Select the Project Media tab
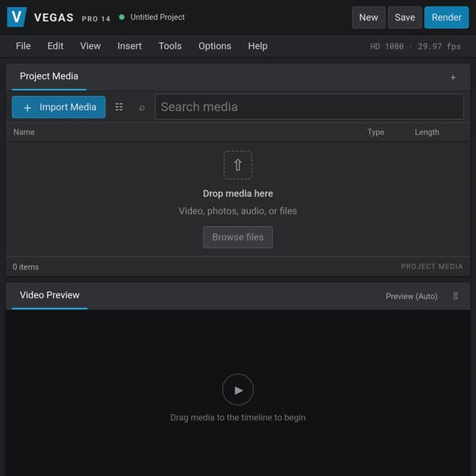The width and height of the screenshot is (476, 476). point(49,76)
